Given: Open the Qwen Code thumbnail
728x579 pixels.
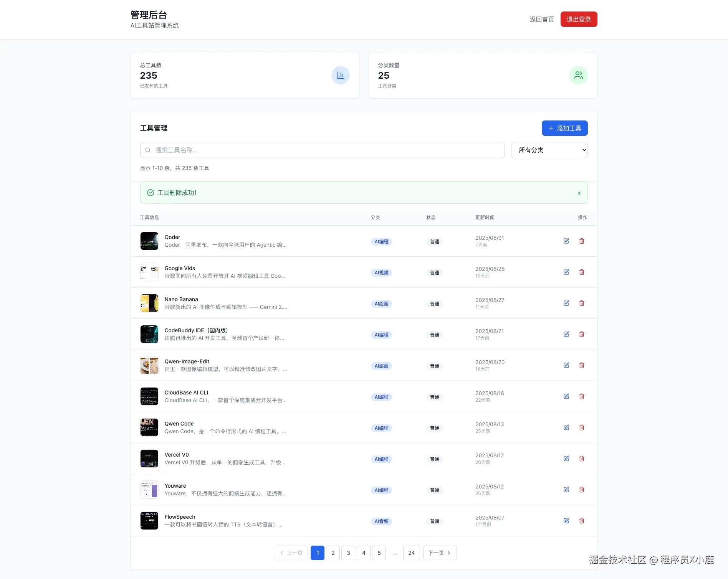Looking at the screenshot, I should tap(149, 427).
